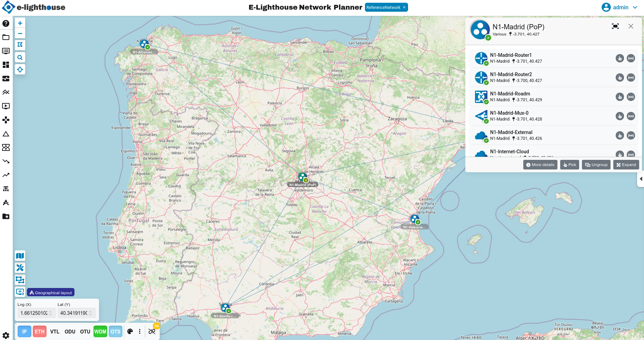This screenshot has width=644, height=340.
Task: Pick N1-Madrid-Roadm with its hand icon
Action: click(x=620, y=97)
